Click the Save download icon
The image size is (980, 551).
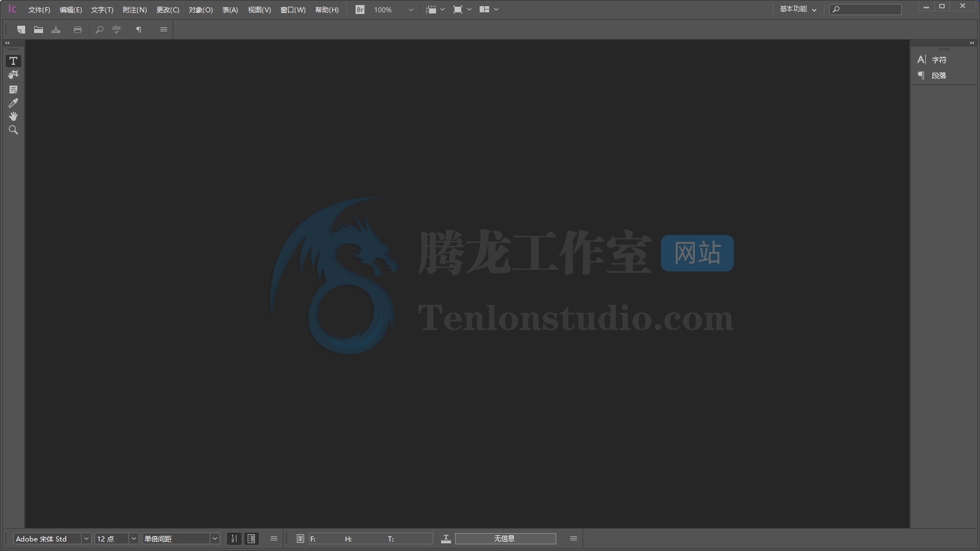(x=56, y=30)
